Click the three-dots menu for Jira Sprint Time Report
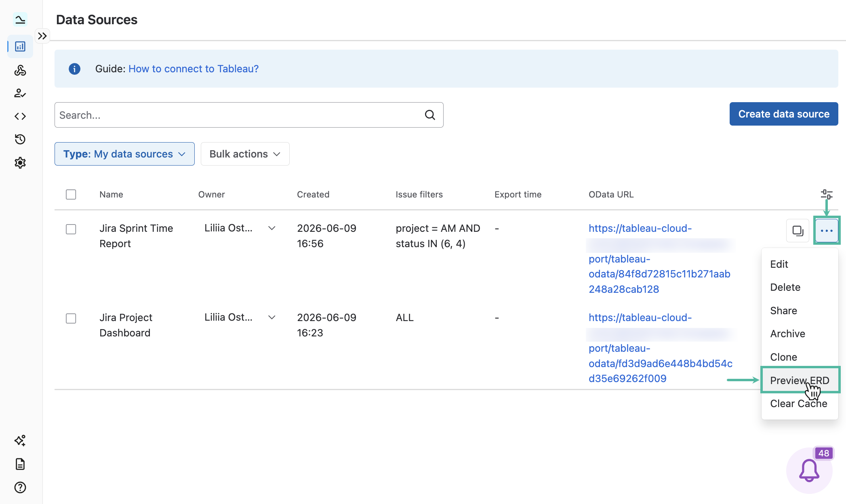The height and width of the screenshot is (504, 846). click(x=827, y=231)
